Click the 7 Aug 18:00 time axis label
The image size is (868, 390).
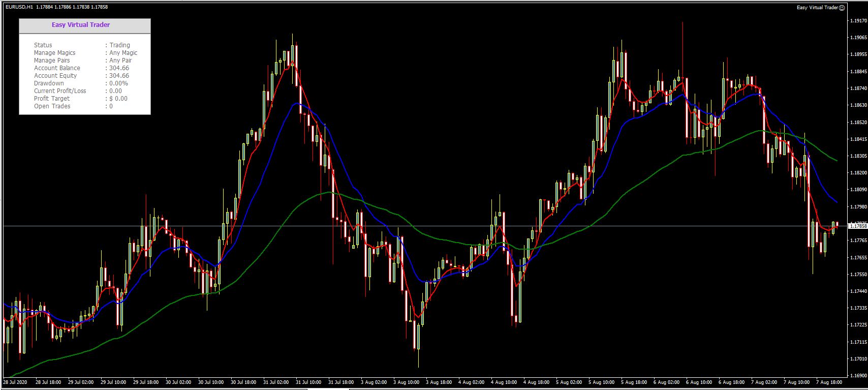coord(829,382)
